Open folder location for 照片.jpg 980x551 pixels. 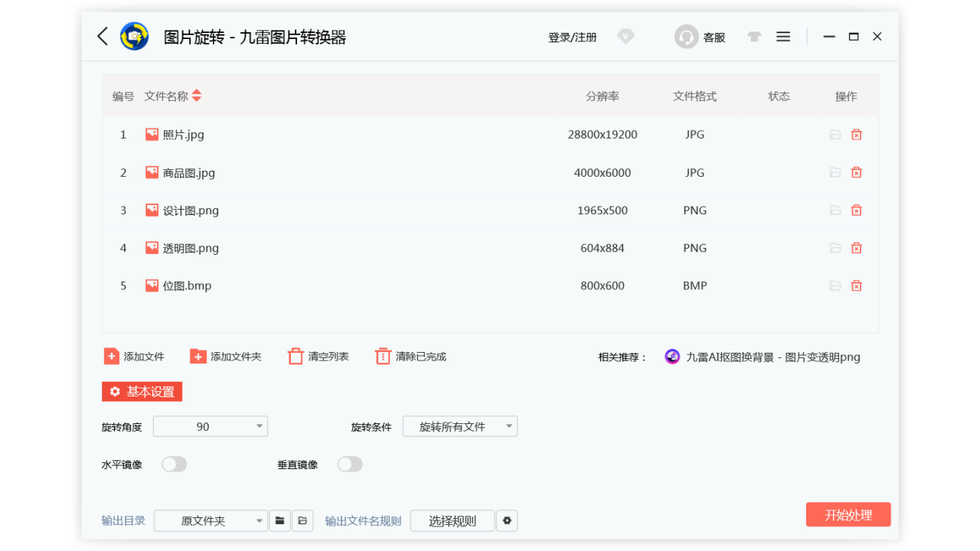click(x=835, y=134)
